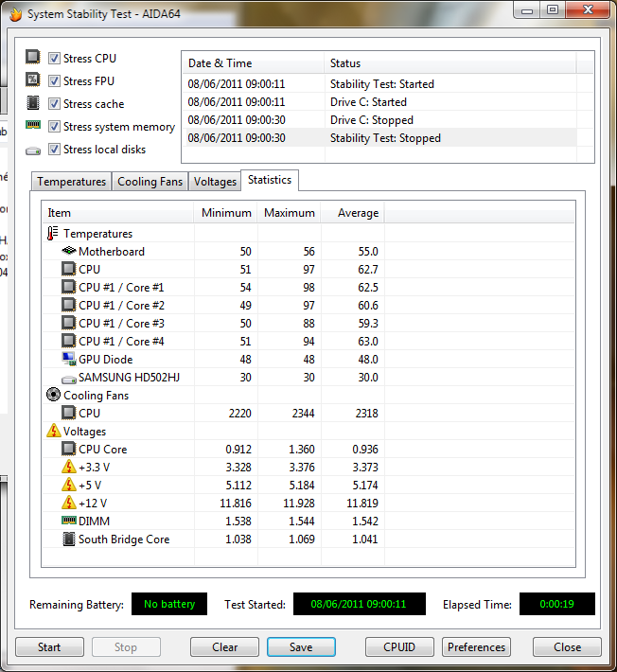Click the cache chip icon beside Stress cache

click(33, 102)
